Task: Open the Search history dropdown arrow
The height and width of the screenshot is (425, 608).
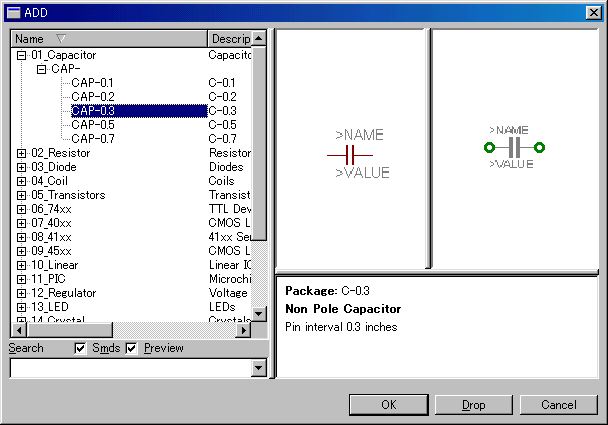Action: point(260,368)
